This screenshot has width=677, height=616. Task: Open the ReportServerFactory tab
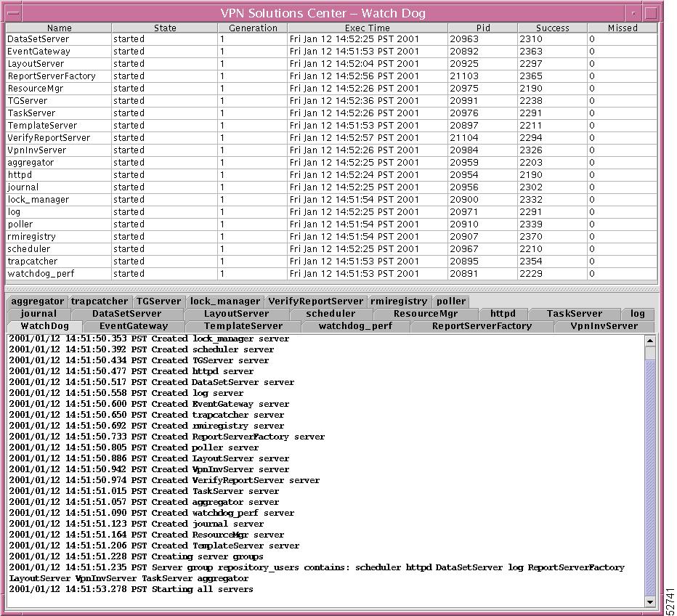point(482,326)
